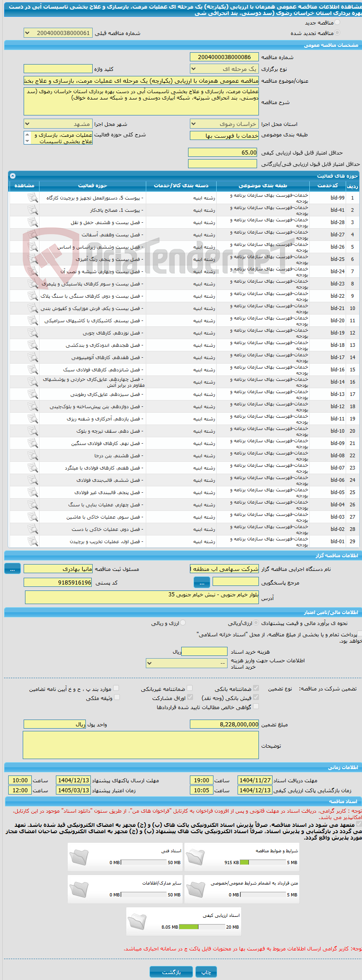Sort by the کدخدمت column header
This screenshot has height=980, width=362.
click(327, 185)
